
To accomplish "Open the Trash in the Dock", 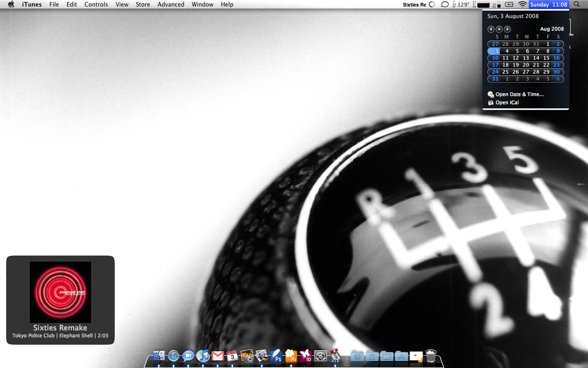I will click(431, 356).
